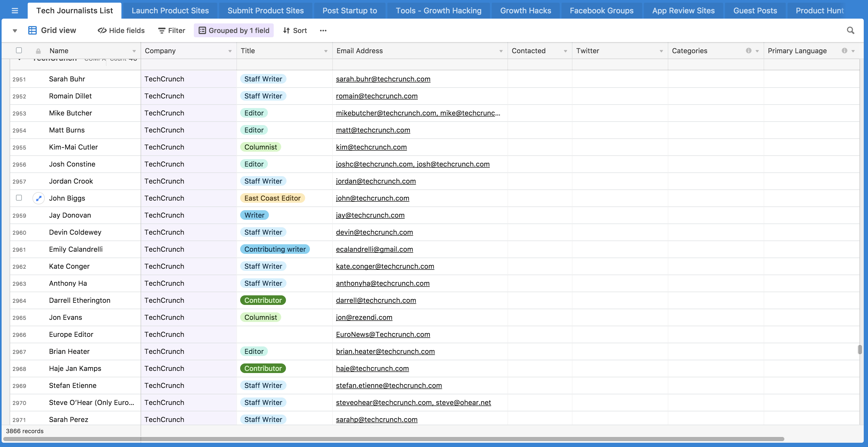Switch to the Submit Product Sites tab
The image size is (868, 447).
point(265,11)
